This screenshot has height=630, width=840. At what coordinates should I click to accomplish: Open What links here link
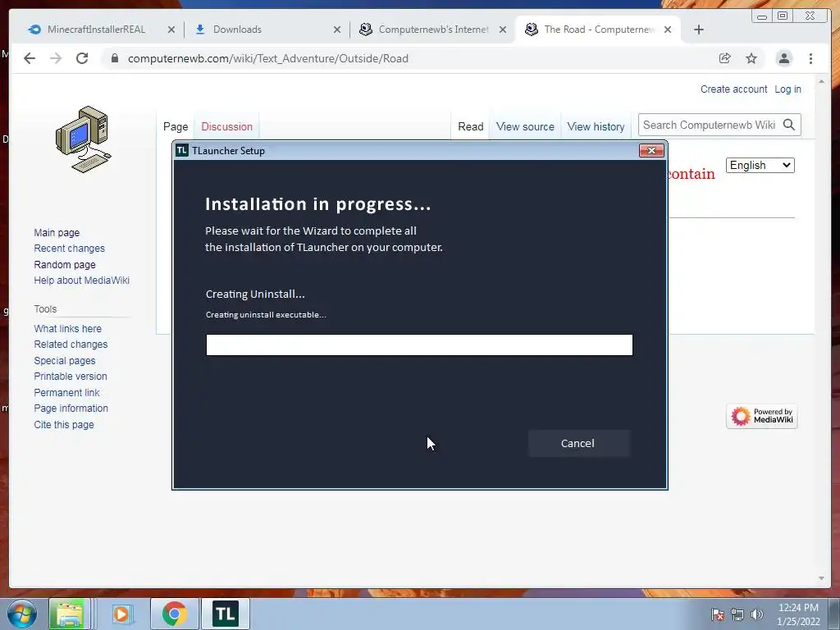click(x=67, y=328)
